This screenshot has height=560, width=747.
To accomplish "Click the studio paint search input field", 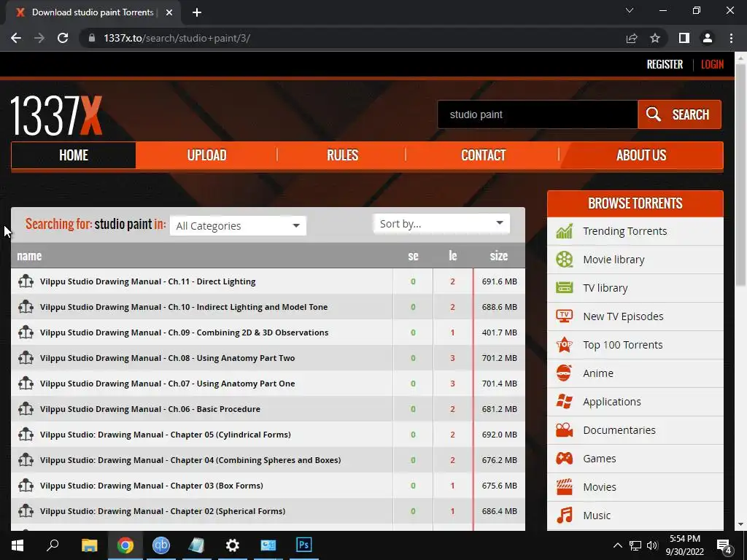I will pyautogui.click(x=538, y=114).
